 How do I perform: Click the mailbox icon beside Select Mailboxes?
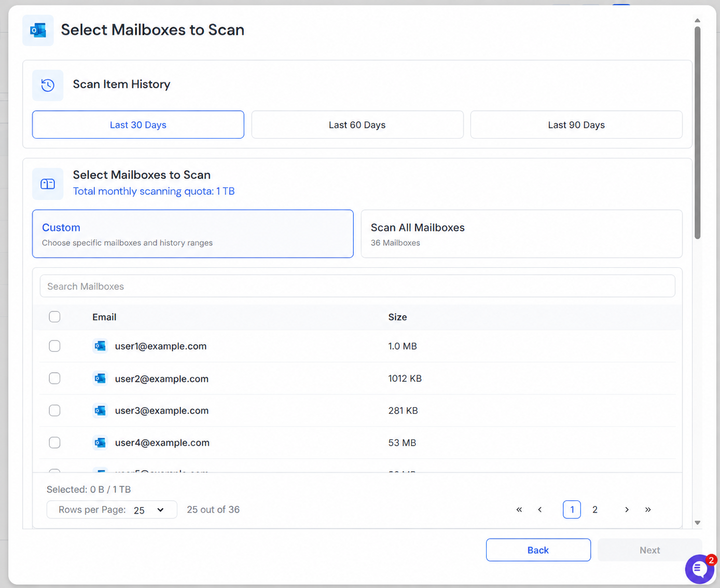pyautogui.click(x=48, y=184)
